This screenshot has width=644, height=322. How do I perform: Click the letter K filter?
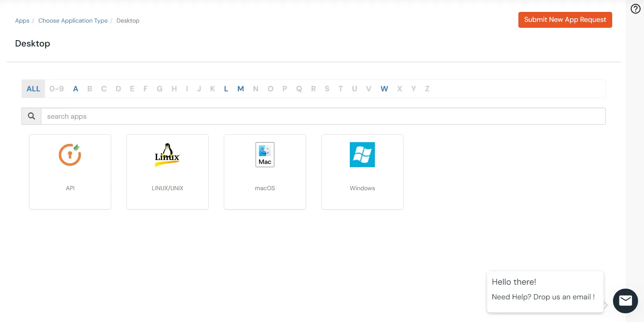click(x=213, y=89)
